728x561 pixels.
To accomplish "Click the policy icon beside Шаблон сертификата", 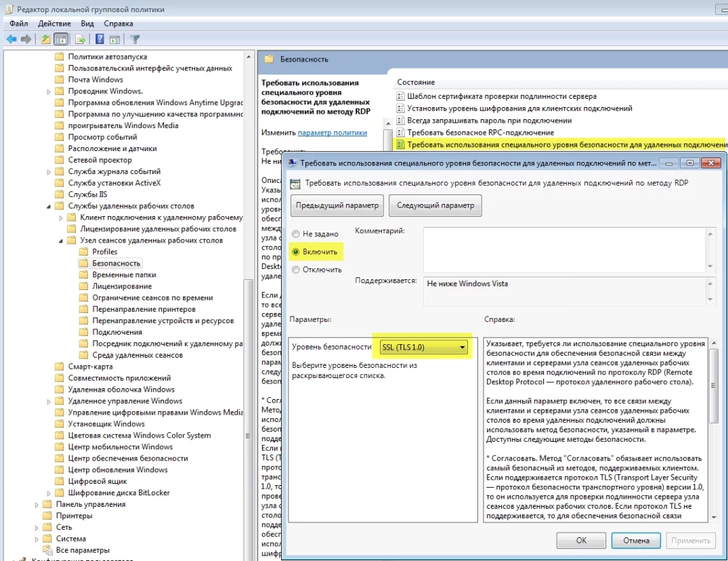I will [x=401, y=97].
